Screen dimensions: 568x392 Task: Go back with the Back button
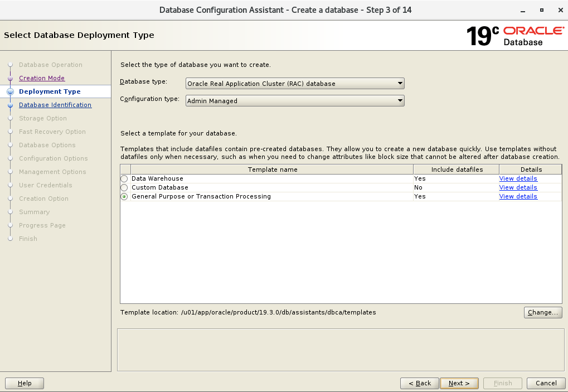pyautogui.click(x=420, y=383)
